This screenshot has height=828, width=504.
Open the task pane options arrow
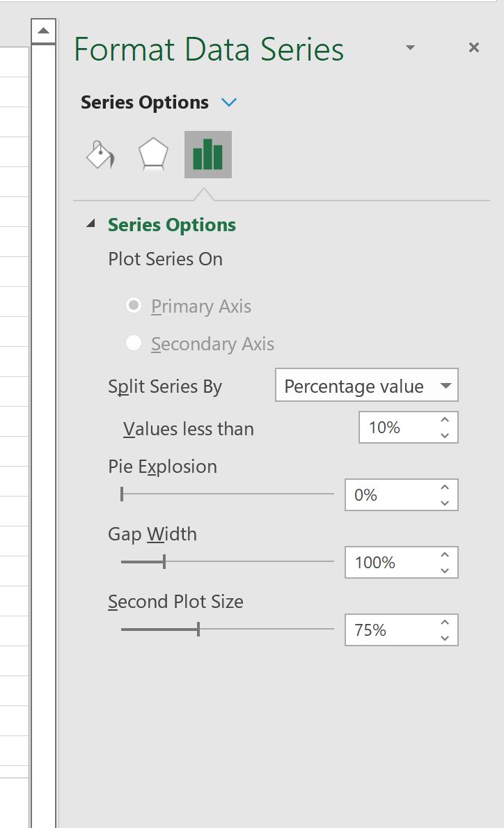pos(410,47)
